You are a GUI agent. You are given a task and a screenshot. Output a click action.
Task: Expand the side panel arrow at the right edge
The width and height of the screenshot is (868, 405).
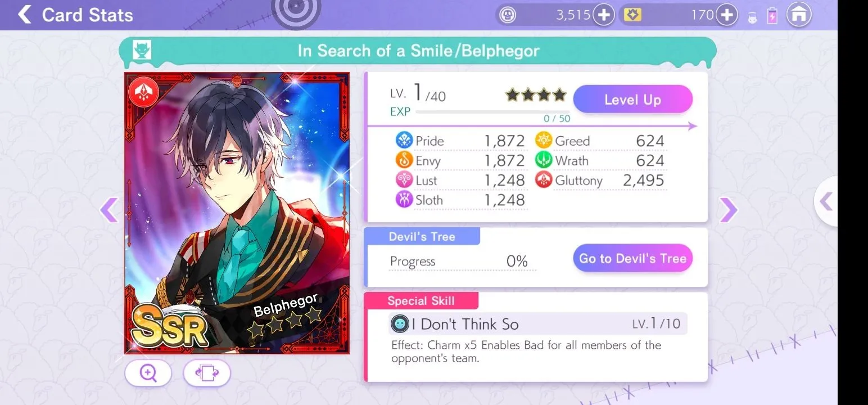pos(825,201)
